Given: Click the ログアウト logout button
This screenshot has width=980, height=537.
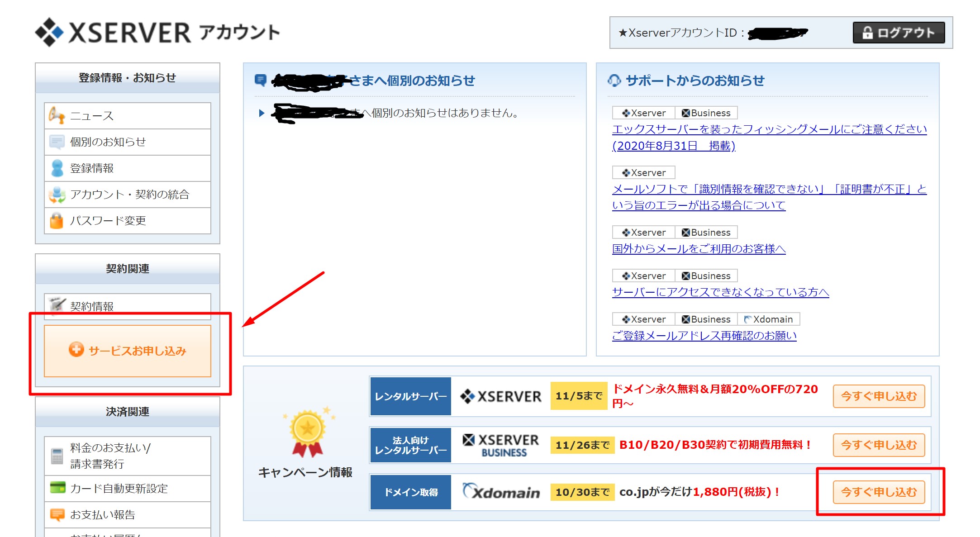Looking at the screenshot, I should tap(899, 33).
